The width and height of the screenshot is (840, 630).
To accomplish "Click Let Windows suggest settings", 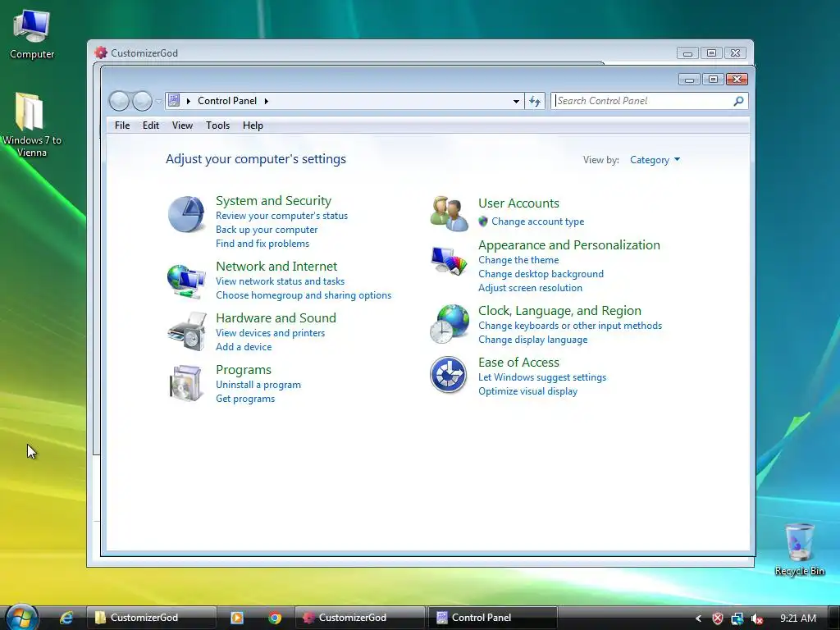I will (542, 377).
